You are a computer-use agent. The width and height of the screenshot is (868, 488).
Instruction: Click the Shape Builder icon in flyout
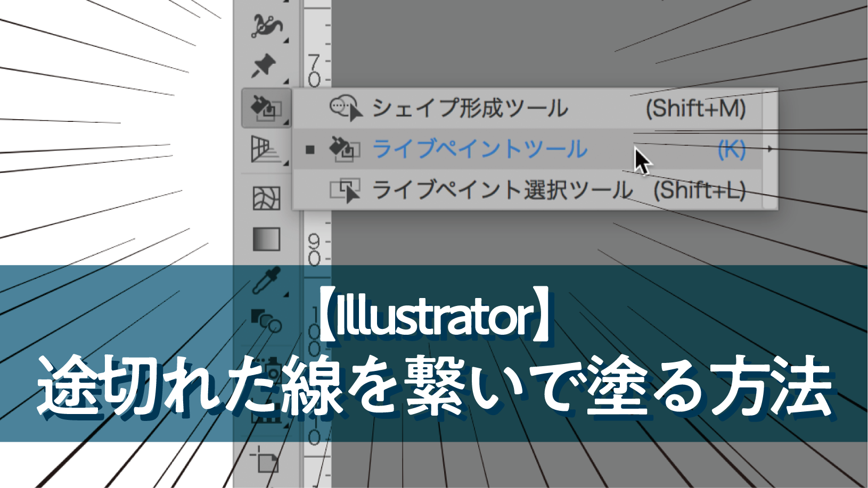pos(346,109)
